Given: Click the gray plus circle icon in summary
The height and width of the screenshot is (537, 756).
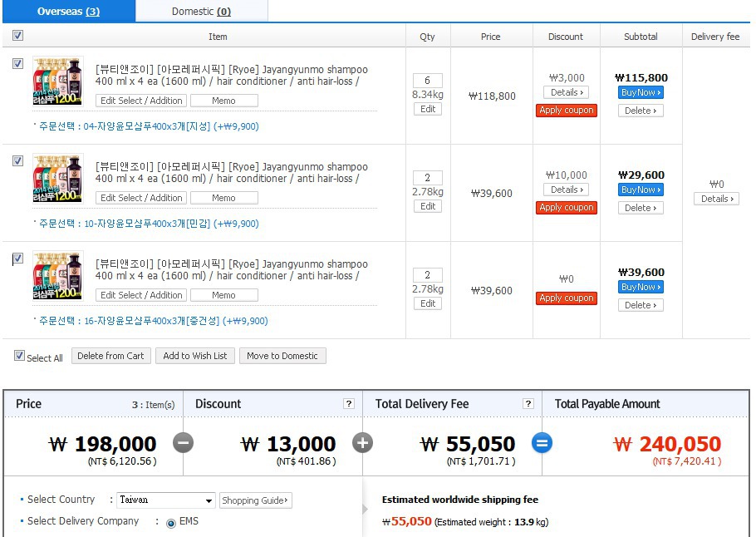Looking at the screenshot, I should (x=362, y=443).
